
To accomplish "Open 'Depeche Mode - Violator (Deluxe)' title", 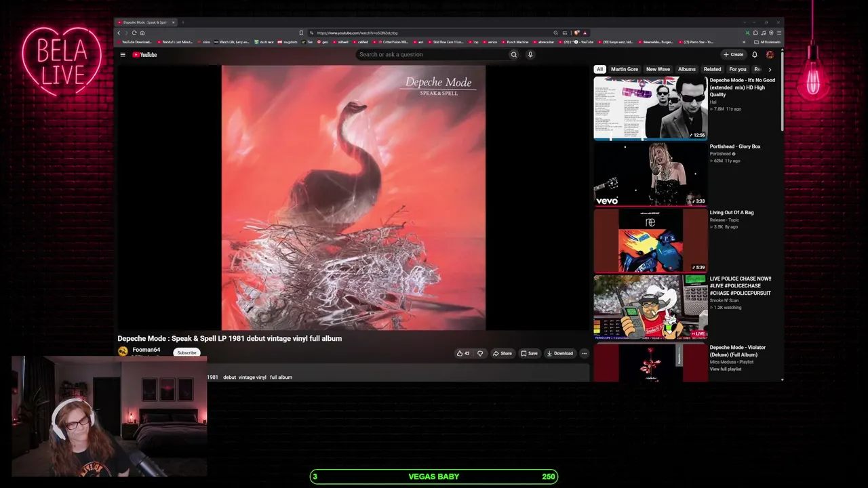I will click(x=738, y=351).
